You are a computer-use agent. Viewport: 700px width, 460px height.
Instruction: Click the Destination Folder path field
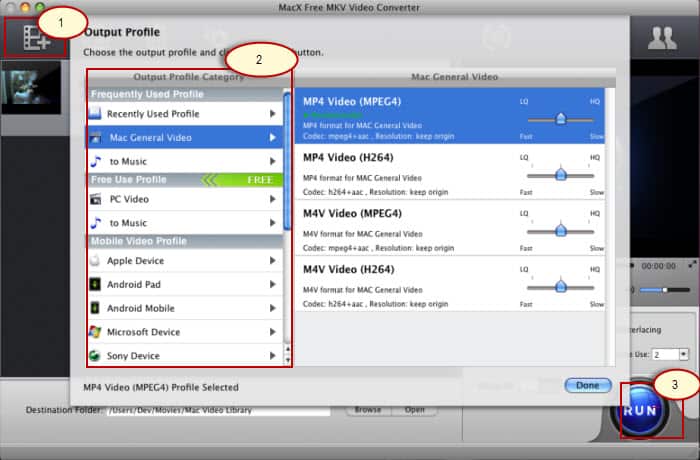point(218,410)
